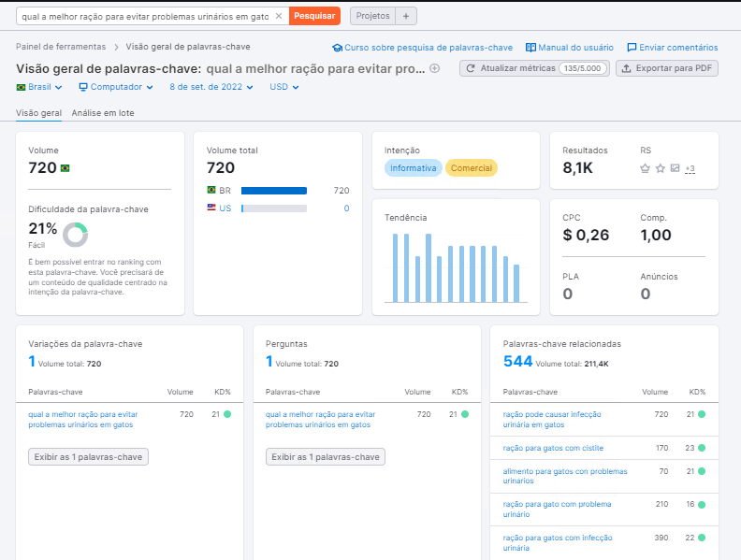Open Curso sobre pesquisa de palavras-chave link

423,48
